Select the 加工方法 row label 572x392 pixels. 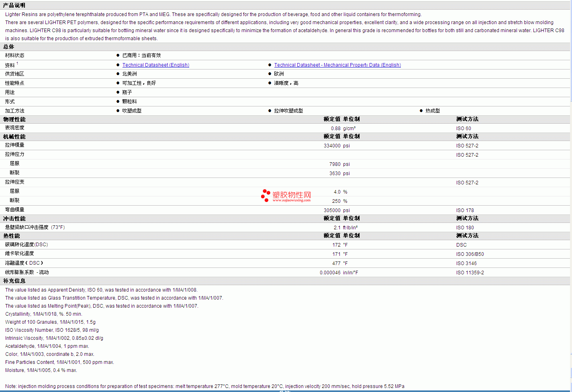(x=14, y=111)
